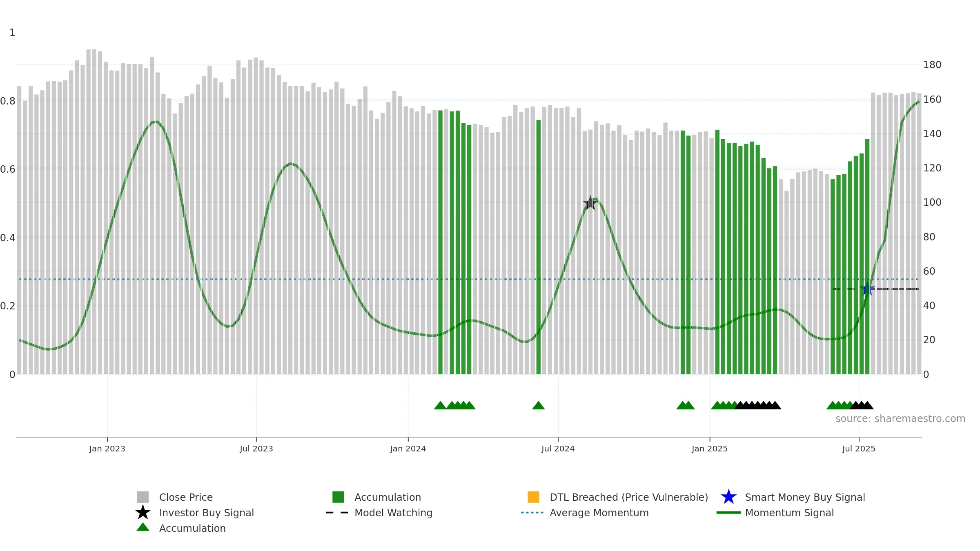This screenshot has height=551, width=980.
Task: Click the gray Close Price color swatch
Action: tap(143, 497)
